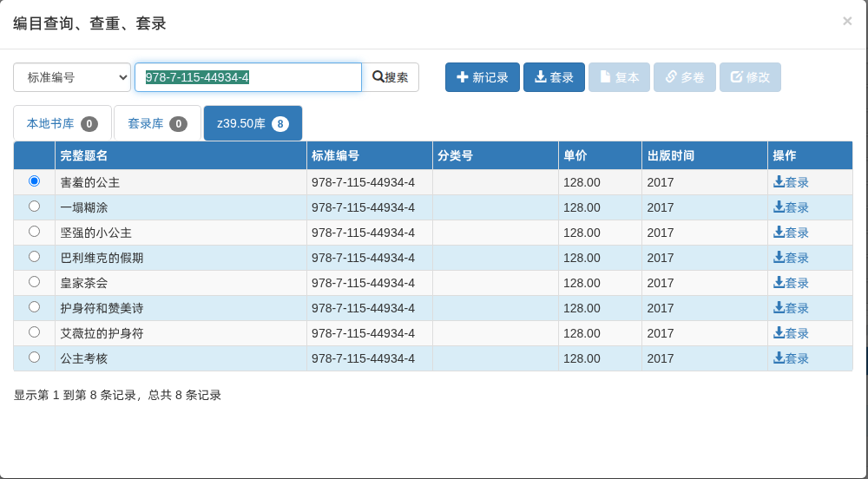Screen dimensions: 868x479
Task: Click the magnifier search icon
Action: point(378,76)
